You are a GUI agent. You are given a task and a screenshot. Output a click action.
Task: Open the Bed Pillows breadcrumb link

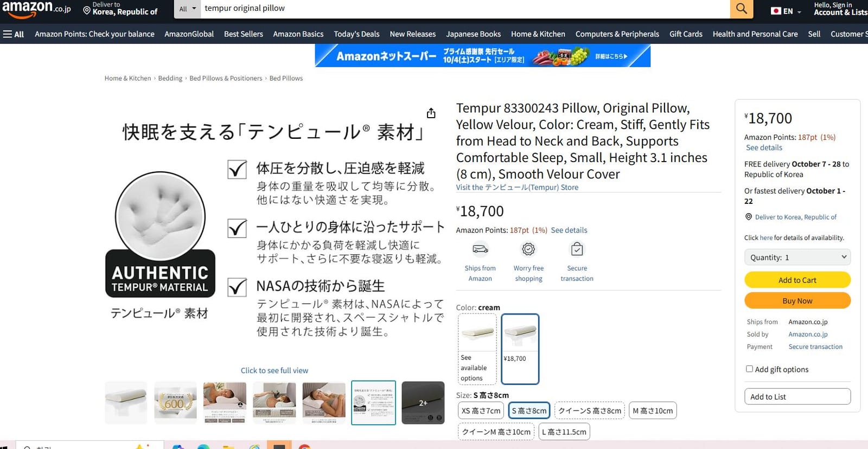[286, 78]
